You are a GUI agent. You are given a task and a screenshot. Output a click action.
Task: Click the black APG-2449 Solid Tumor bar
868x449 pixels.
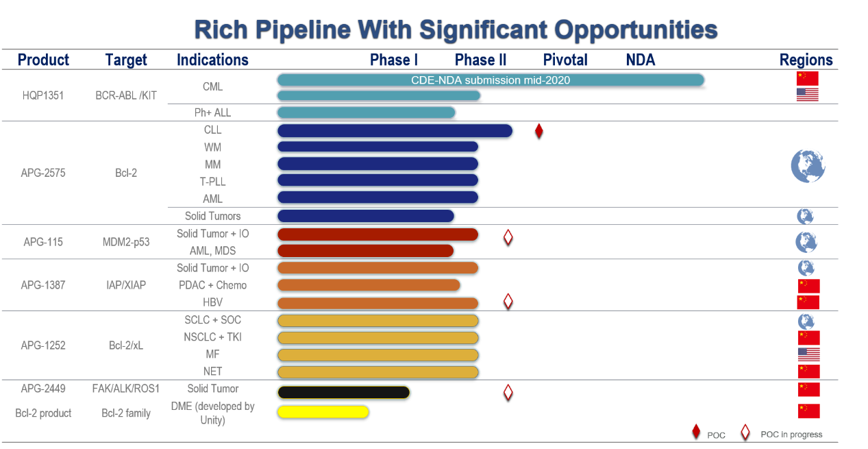pyautogui.click(x=343, y=392)
